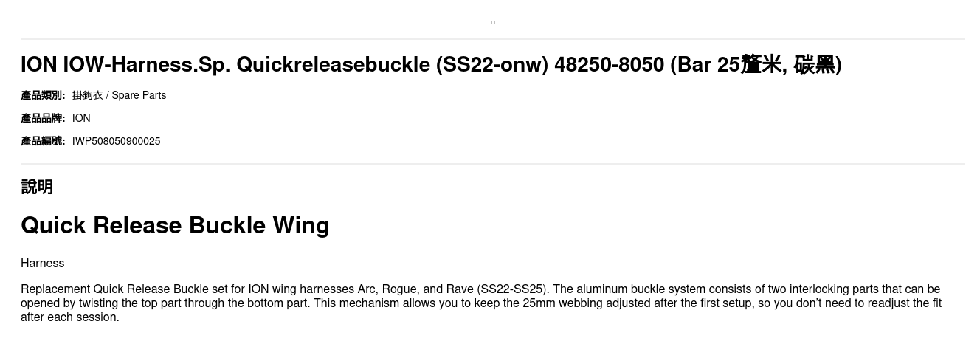Click '(SS22-SS25)' in the description
The height and width of the screenshot is (358, 980).
click(x=513, y=289)
